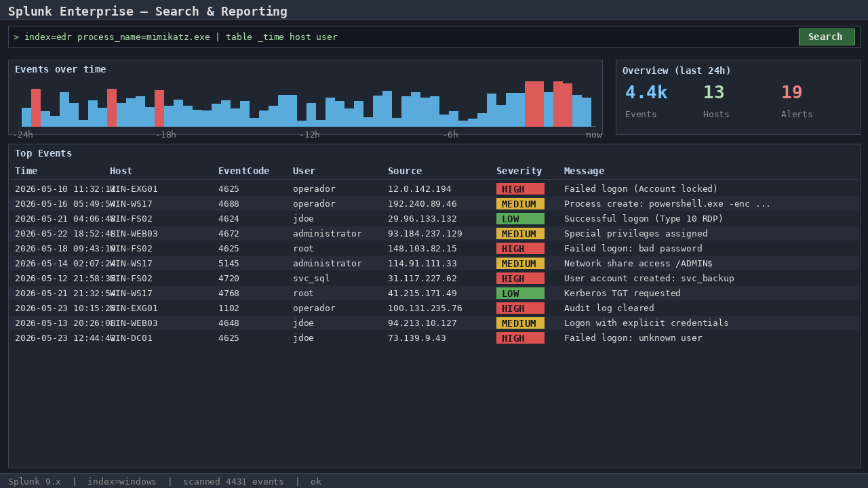The image size is (868, 488).
Task: Select source IP 93.184.237.129
Action: (425, 234)
